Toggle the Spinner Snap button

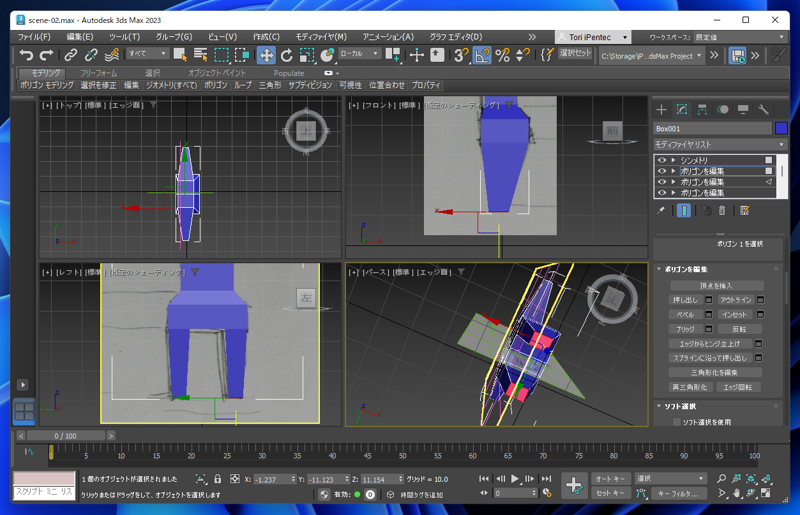coord(522,55)
